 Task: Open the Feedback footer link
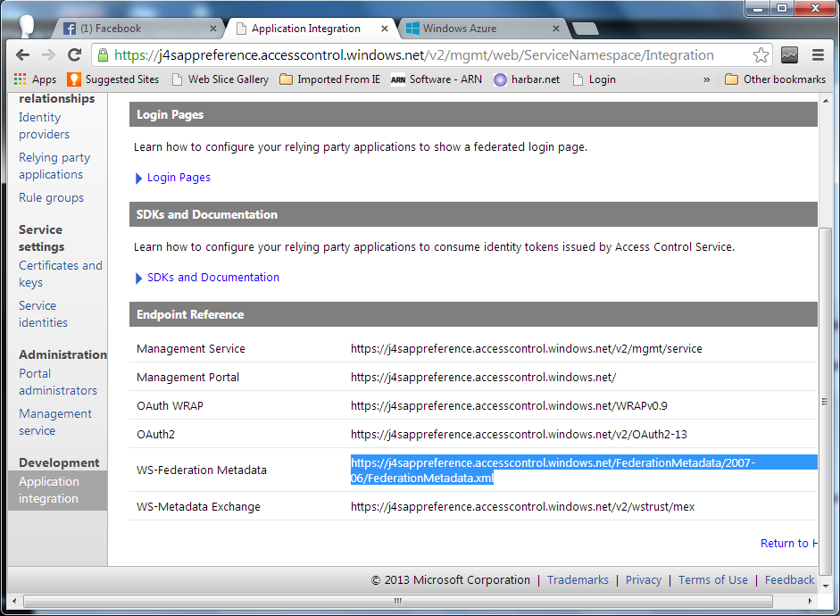[x=789, y=580]
